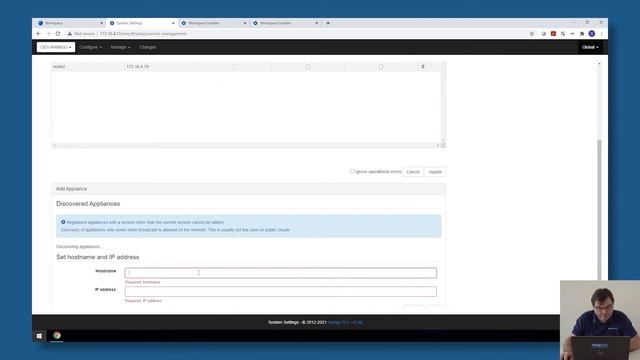Click the page vertical scrollbar thumb
Screen dimensions: 640x360
click(x=599, y=210)
